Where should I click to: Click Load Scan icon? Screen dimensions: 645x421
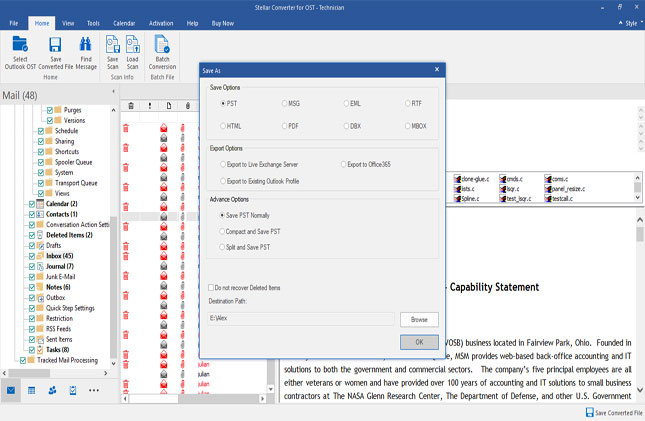click(x=132, y=44)
